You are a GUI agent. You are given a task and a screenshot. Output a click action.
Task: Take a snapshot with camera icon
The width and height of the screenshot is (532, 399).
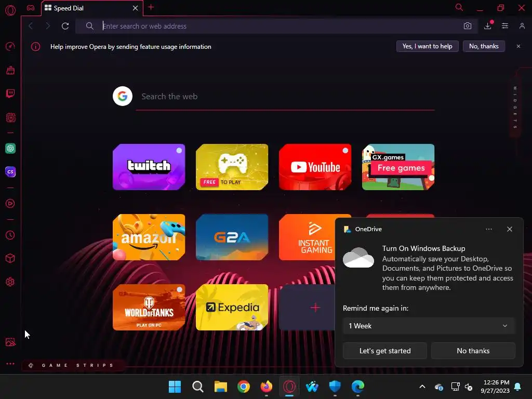pos(468,26)
